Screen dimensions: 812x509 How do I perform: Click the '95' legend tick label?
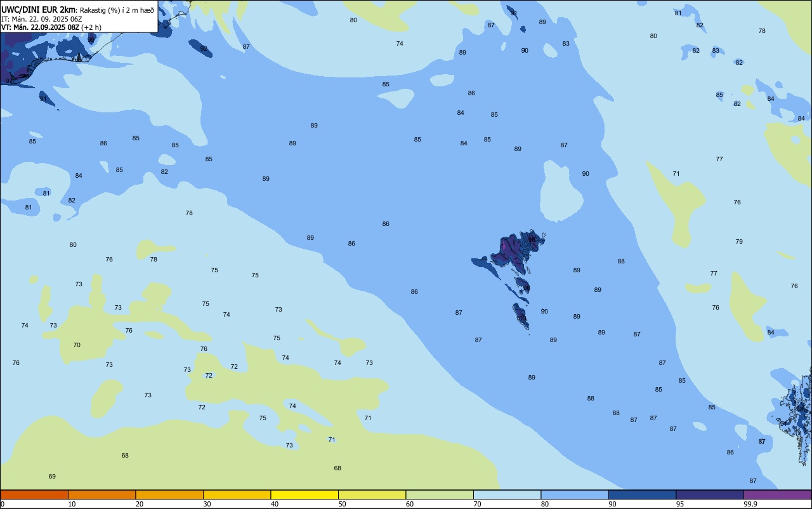[680, 504]
